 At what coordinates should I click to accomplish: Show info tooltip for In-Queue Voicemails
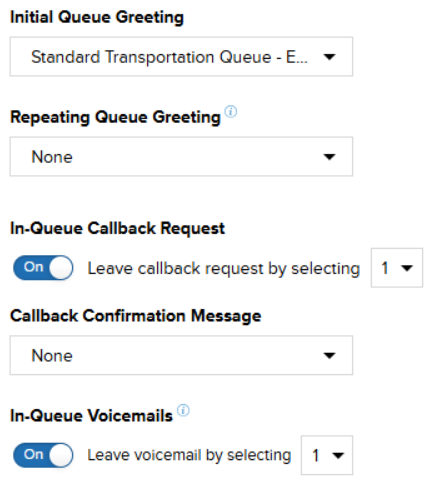(x=183, y=410)
